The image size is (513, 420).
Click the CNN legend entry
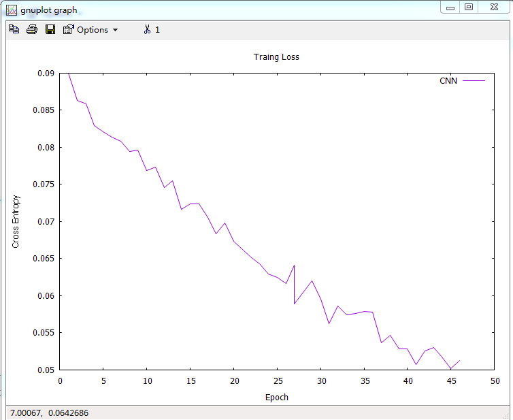(x=462, y=81)
